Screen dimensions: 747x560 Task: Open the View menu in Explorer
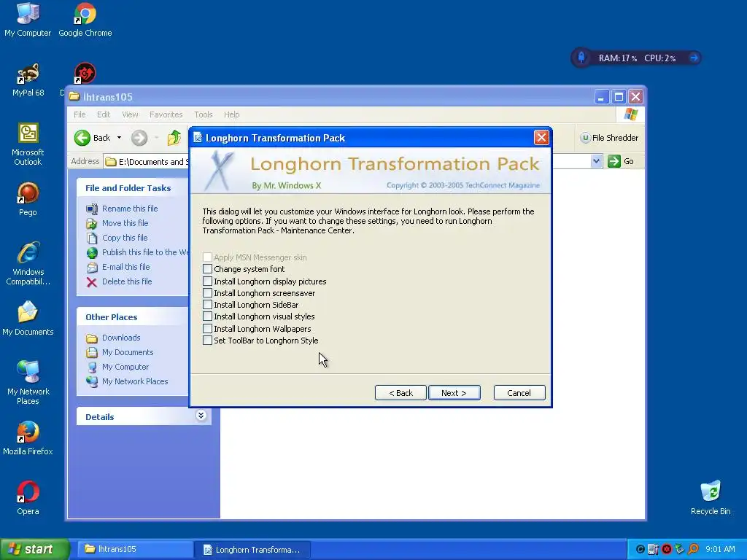coord(130,114)
